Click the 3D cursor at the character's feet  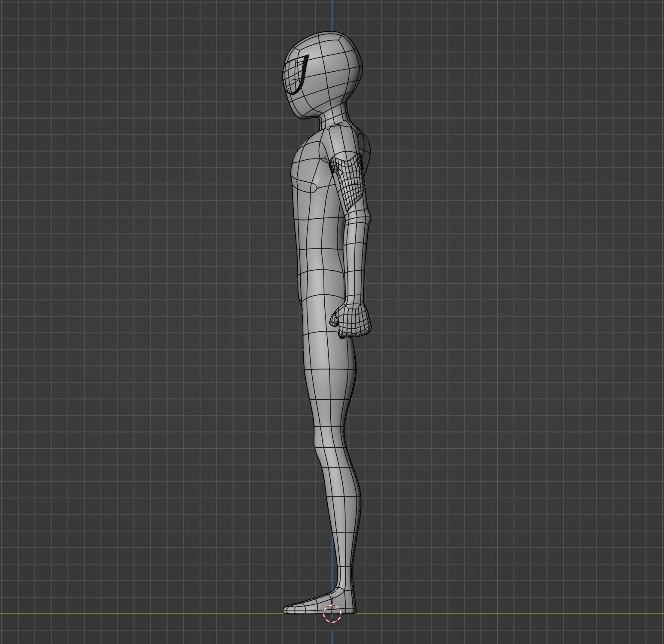(332, 613)
